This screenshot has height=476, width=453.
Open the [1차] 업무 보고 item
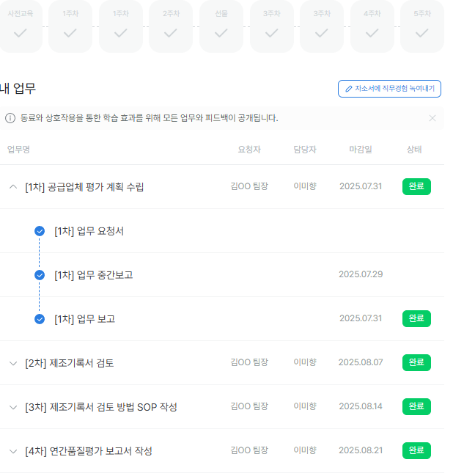pos(84,319)
